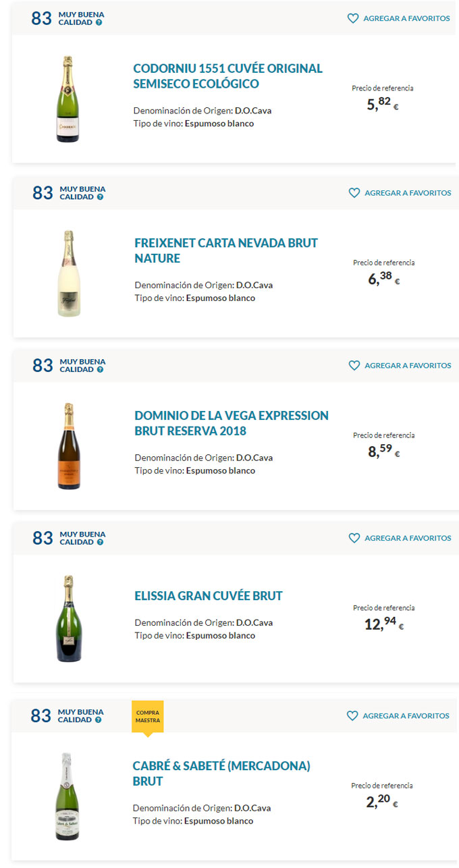This screenshot has width=459, height=868.
Task: Click quality help icon on Elissia card
Action: tap(101, 542)
